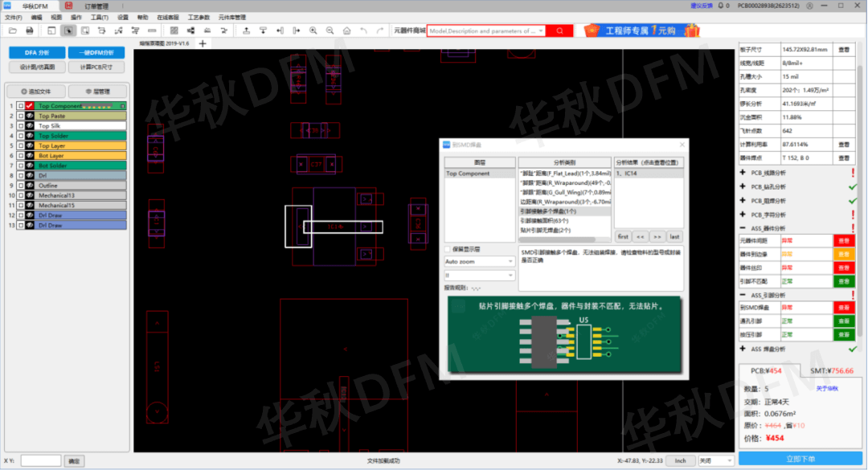Open the 工具(T) menu

(100, 18)
